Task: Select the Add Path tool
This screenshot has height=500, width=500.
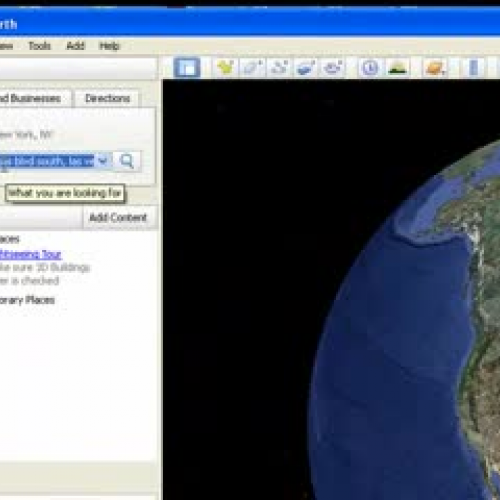Action: (x=279, y=68)
